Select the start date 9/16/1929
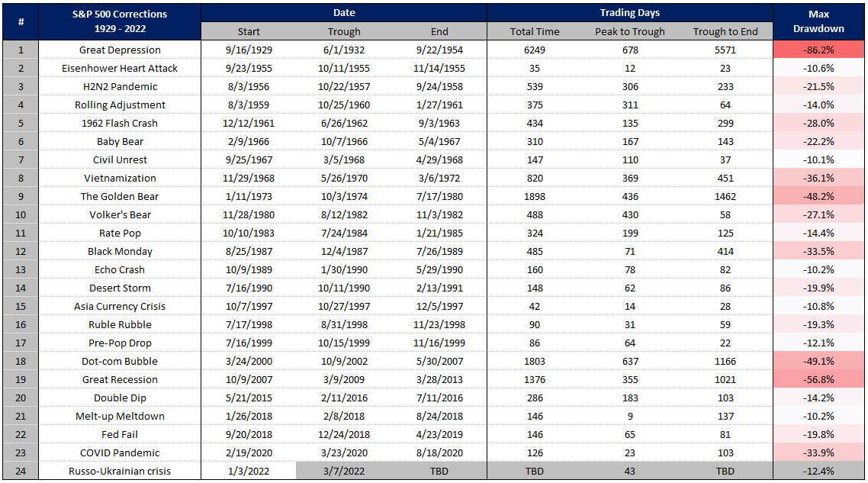Screen dimensions: 868x483 (x=249, y=50)
